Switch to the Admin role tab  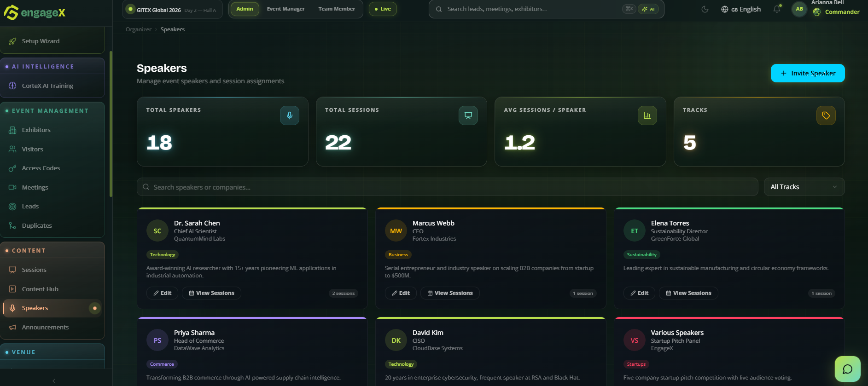(245, 9)
